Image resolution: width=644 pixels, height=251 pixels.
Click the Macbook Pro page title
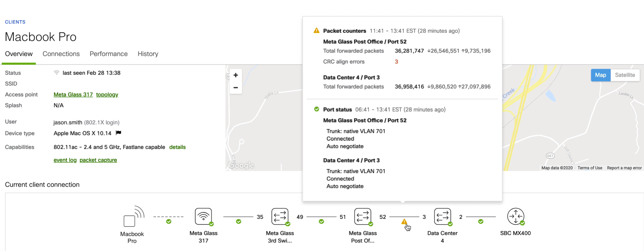(41, 37)
